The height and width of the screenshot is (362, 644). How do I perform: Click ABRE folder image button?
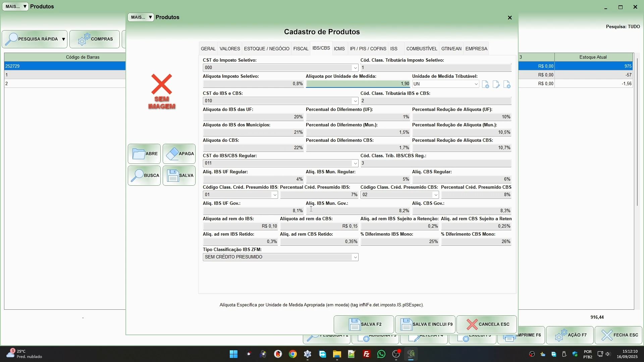coord(144,154)
